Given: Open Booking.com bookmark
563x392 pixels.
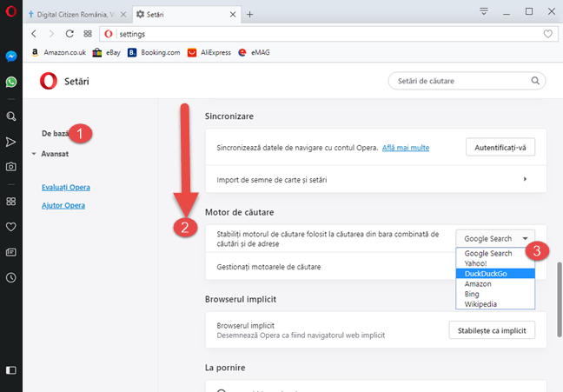Looking at the screenshot, I should [x=154, y=52].
